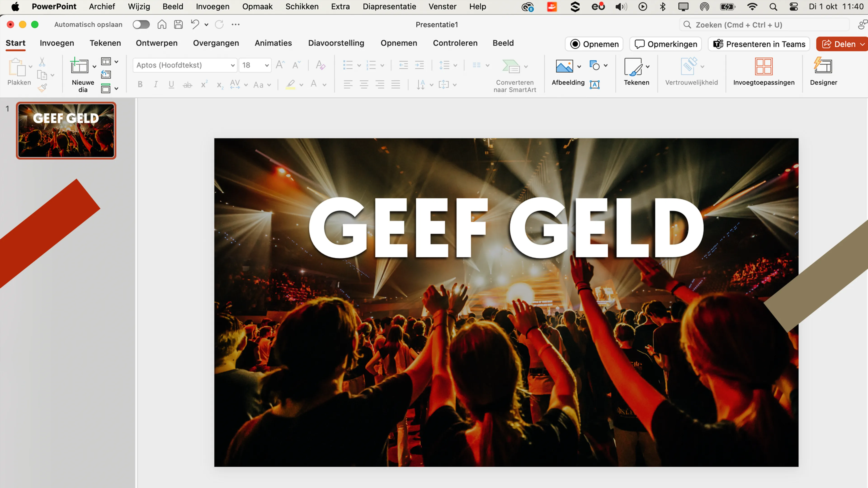
Task: Toggle bold formatting button
Action: (140, 84)
